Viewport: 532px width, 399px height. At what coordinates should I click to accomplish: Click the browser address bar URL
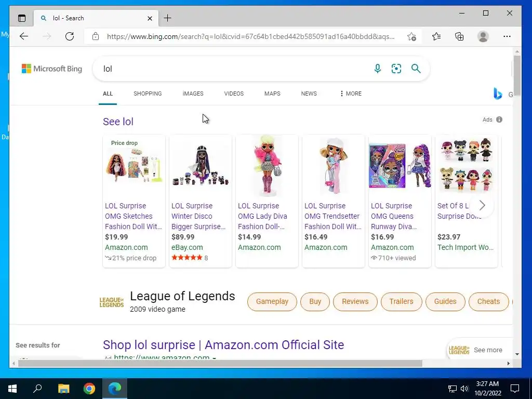(x=251, y=36)
